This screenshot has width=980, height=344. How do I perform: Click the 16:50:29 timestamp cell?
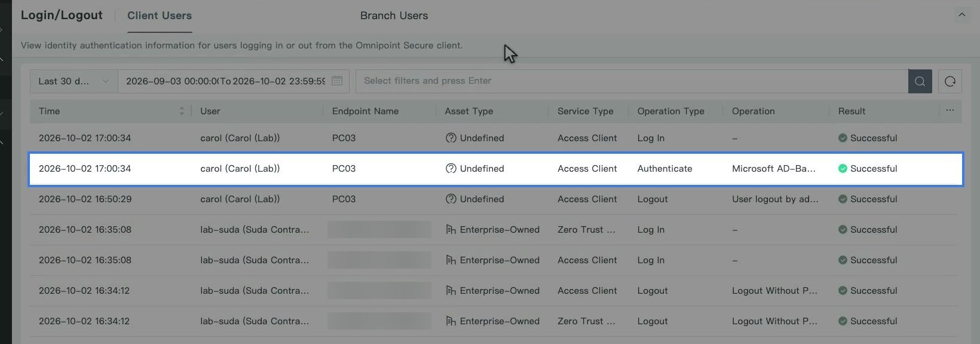(85, 199)
